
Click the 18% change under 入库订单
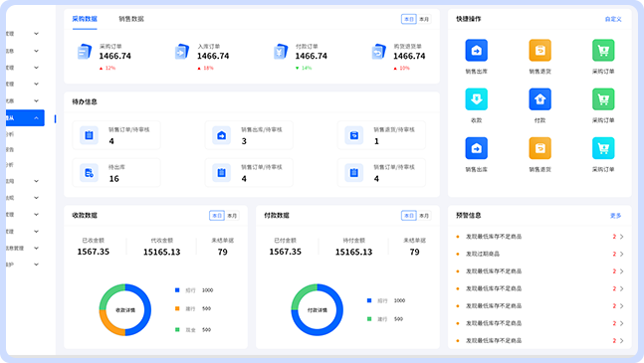point(209,68)
